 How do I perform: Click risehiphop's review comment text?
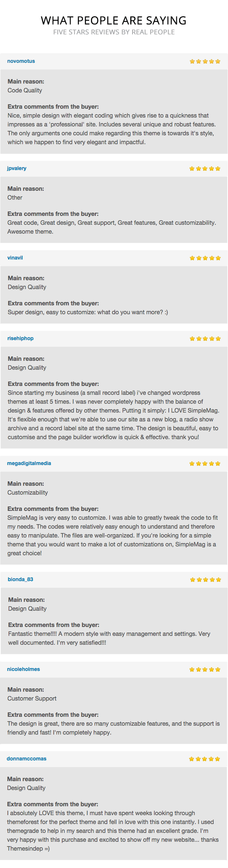coord(113,415)
